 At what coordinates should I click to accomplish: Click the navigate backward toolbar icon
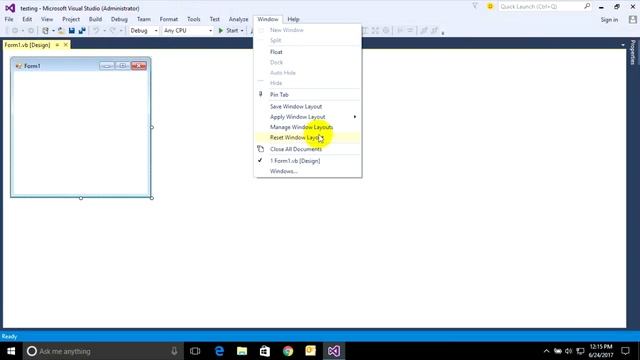tap(15, 31)
